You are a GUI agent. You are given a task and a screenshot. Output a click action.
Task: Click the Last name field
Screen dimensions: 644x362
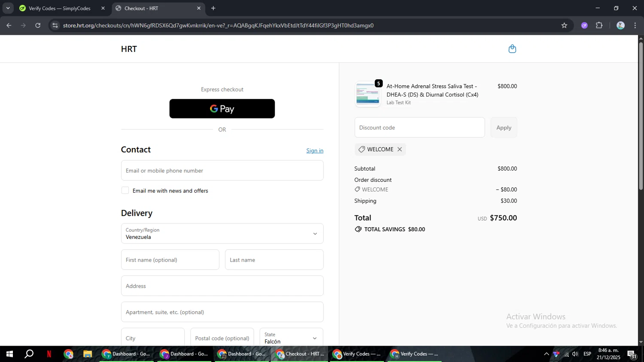tap(274, 259)
